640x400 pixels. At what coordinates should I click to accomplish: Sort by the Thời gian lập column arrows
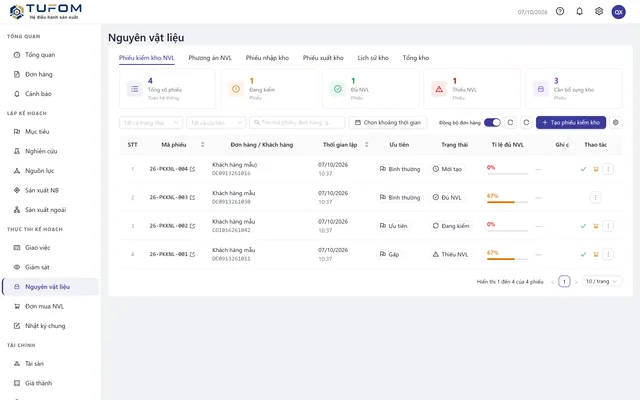(367, 144)
